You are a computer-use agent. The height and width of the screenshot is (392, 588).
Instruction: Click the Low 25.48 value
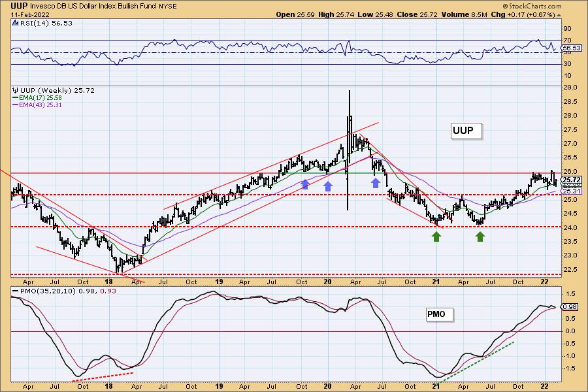click(x=374, y=14)
